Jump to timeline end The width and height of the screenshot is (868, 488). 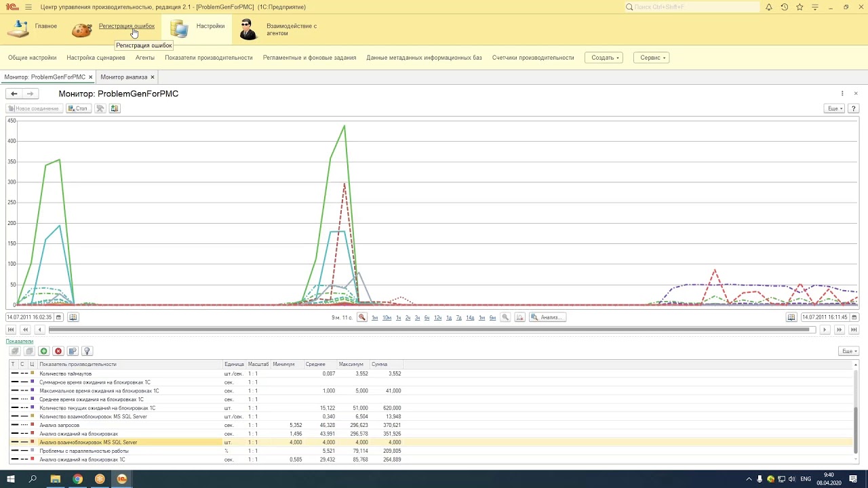(x=854, y=330)
